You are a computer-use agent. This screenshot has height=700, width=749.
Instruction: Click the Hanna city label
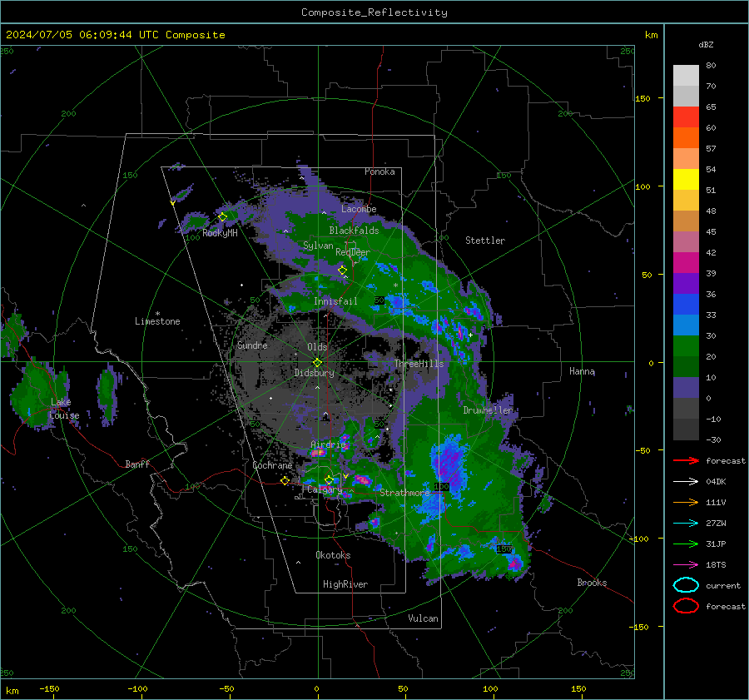(582, 371)
